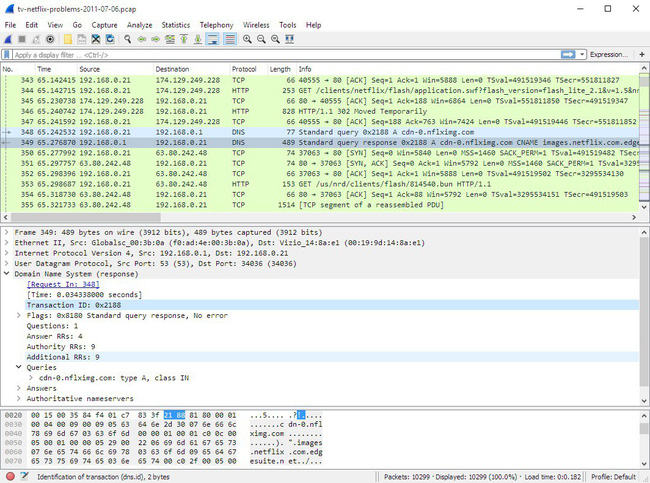
Task: Select packet 353 GET 814540.bun
Action: pos(320,184)
